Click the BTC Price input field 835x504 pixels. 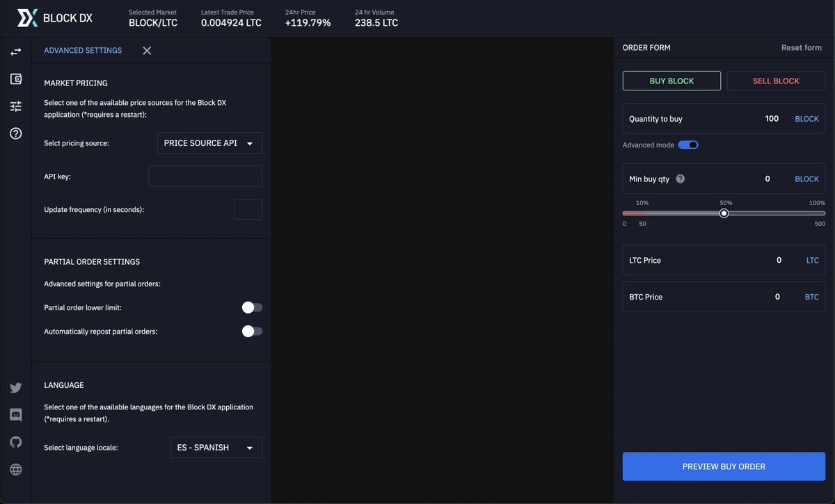[724, 297]
